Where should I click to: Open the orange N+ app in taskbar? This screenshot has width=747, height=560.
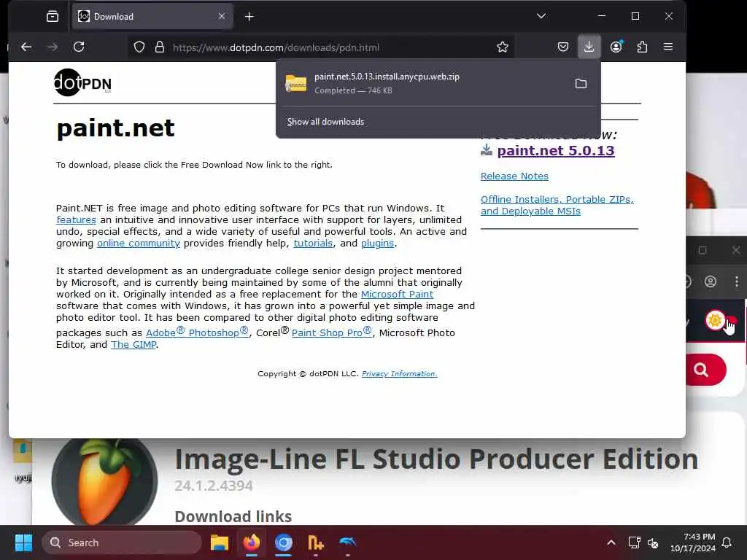315,542
